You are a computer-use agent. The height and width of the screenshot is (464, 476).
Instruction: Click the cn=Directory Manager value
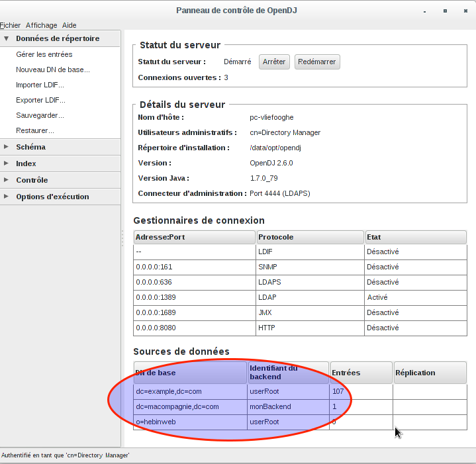pyautogui.click(x=285, y=132)
